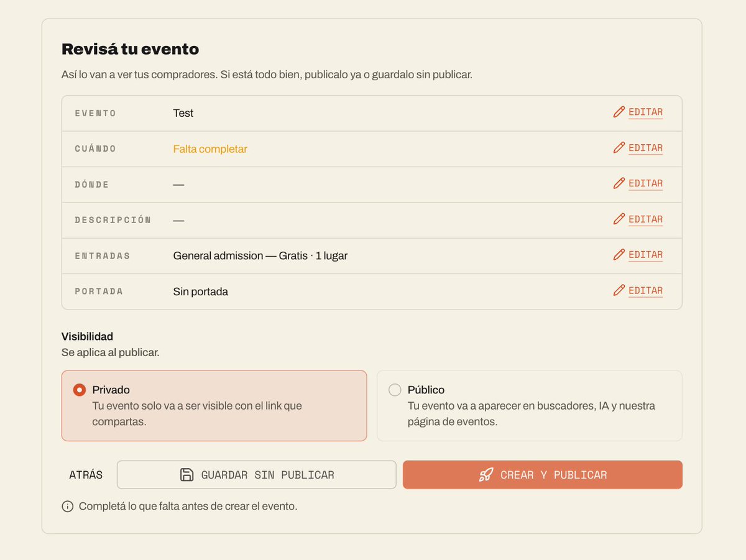Click pencil icon in the Portada row

[619, 290]
